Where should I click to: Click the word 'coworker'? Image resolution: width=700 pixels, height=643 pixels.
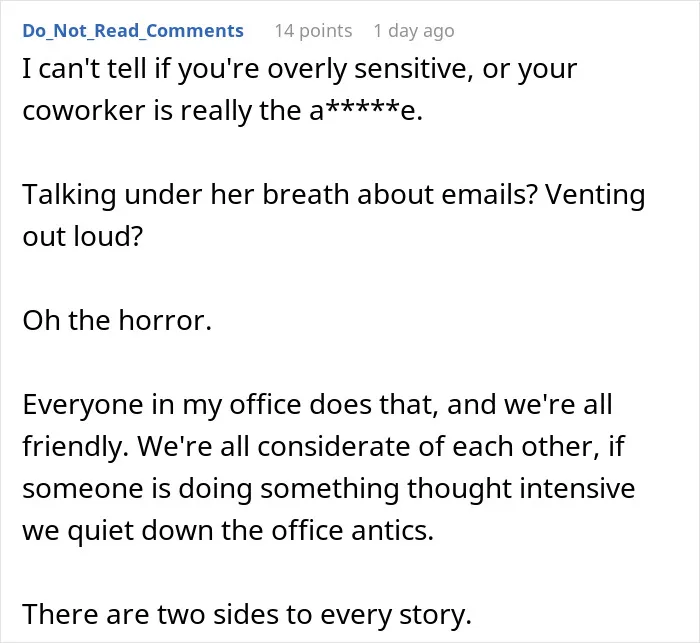point(84,111)
